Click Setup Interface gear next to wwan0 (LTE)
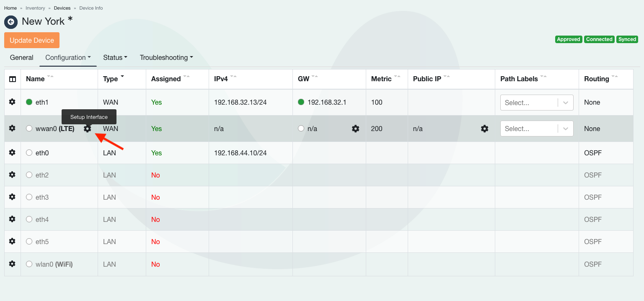 [87, 129]
